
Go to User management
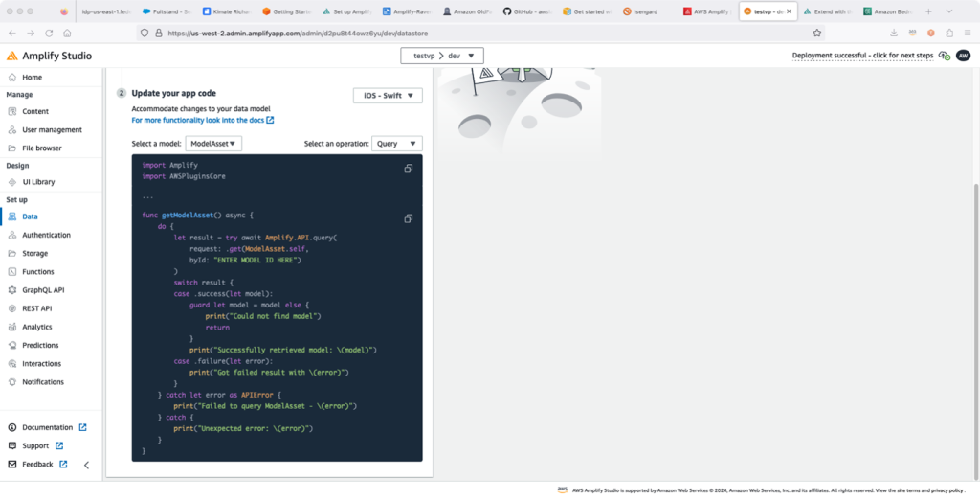point(52,129)
